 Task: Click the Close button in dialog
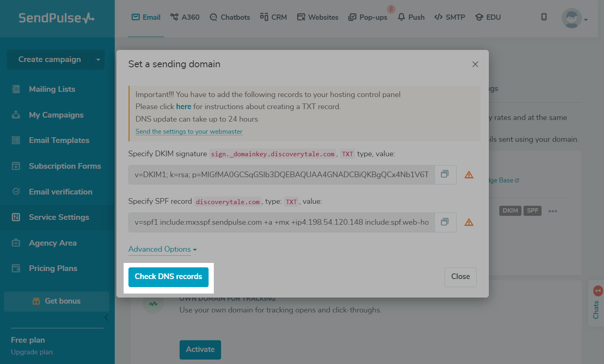click(x=461, y=277)
